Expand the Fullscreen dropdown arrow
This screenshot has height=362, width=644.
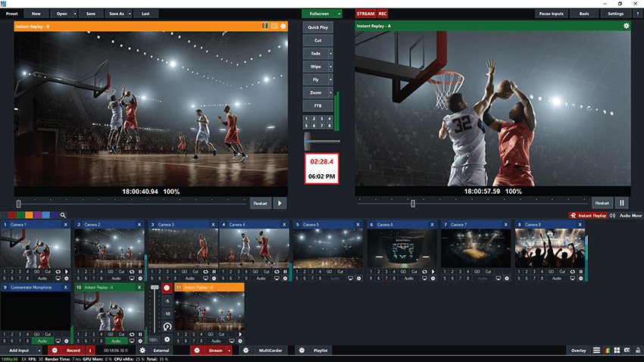pos(339,14)
